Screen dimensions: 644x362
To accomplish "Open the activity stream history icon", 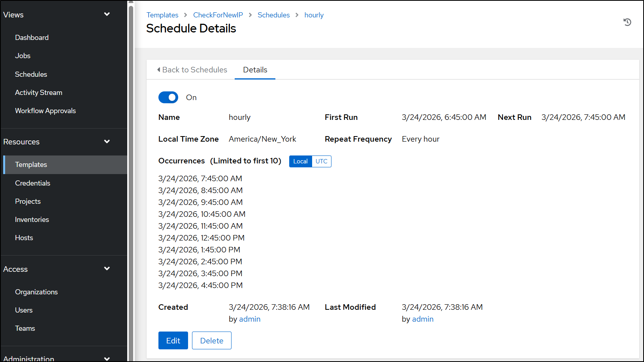I will tap(627, 22).
